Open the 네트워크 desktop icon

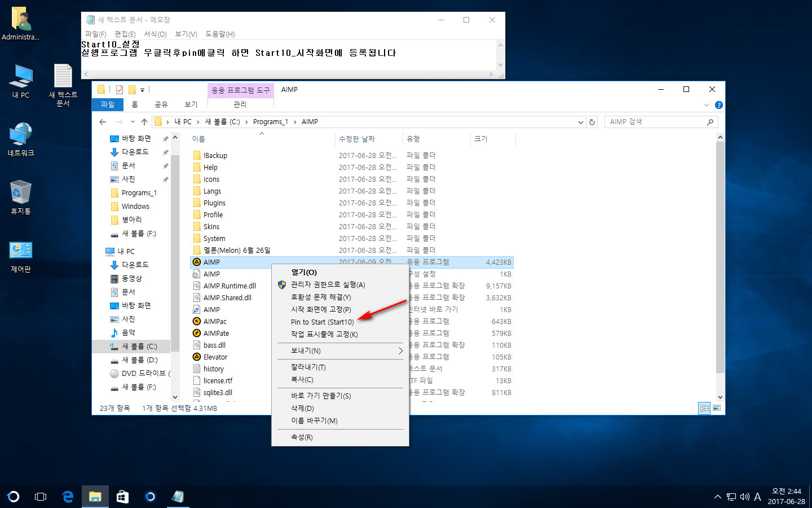21,139
